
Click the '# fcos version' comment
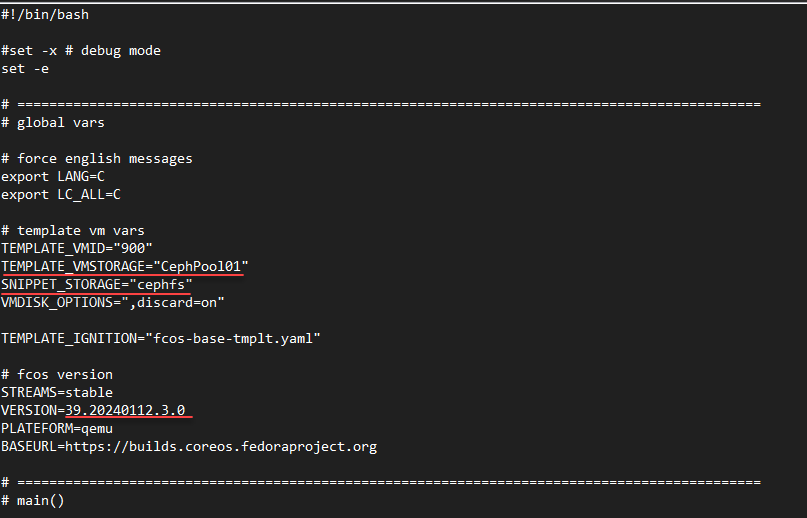click(57, 374)
